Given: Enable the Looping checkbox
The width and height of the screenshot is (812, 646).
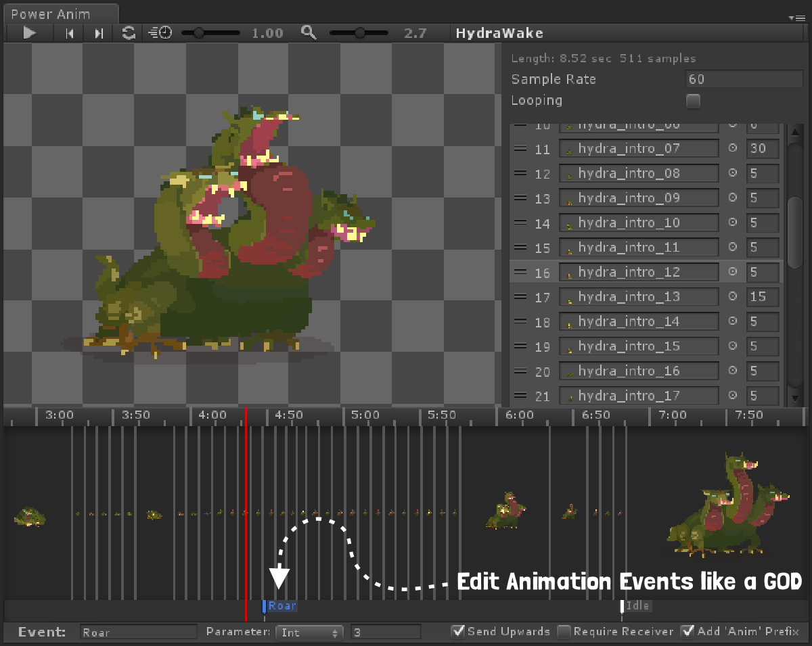Looking at the screenshot, I should pos(693,101).
